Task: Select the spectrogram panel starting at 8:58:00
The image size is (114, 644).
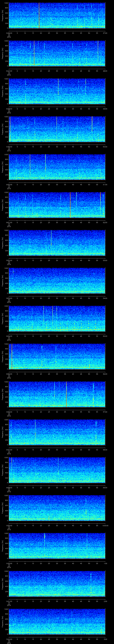Action: [x=57, y=470]
